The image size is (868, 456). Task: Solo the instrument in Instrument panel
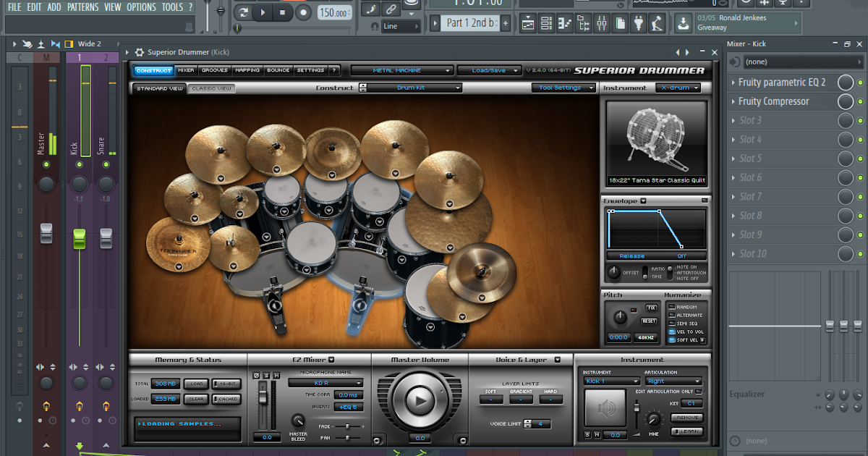587,434
